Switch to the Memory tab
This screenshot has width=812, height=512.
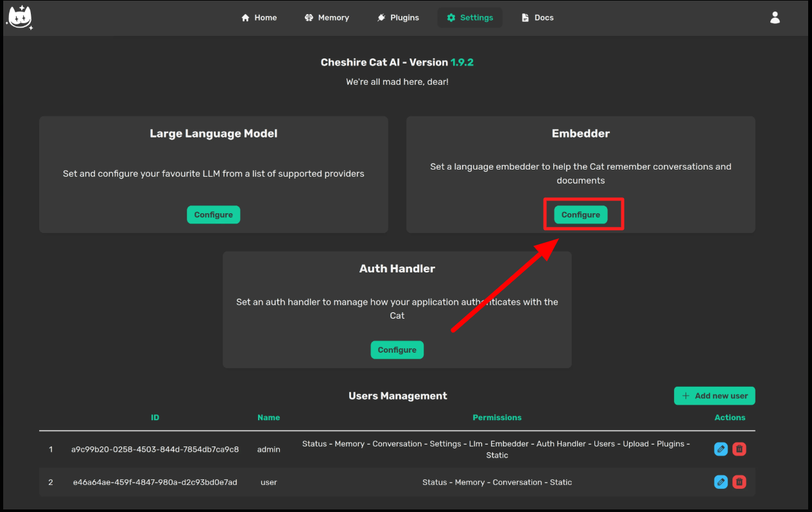[327, 17]
